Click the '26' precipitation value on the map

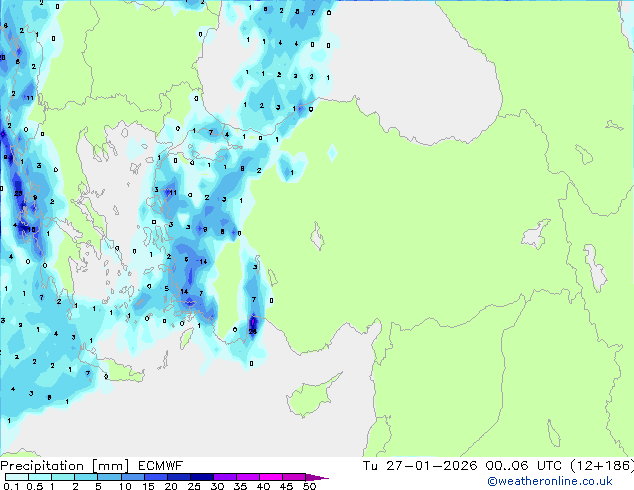click(x=253, y=332)
